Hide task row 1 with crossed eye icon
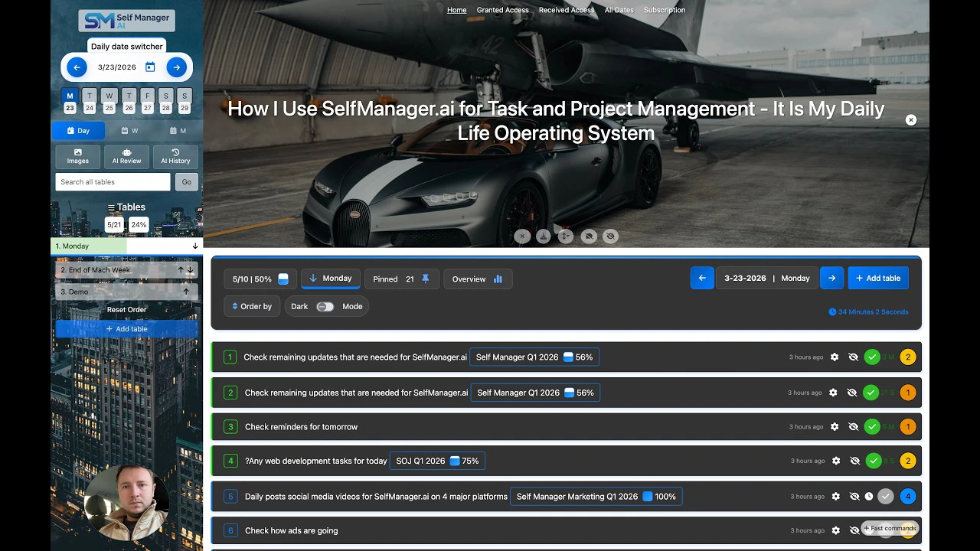This screenshot has height=551, width=980. point(853,357)
